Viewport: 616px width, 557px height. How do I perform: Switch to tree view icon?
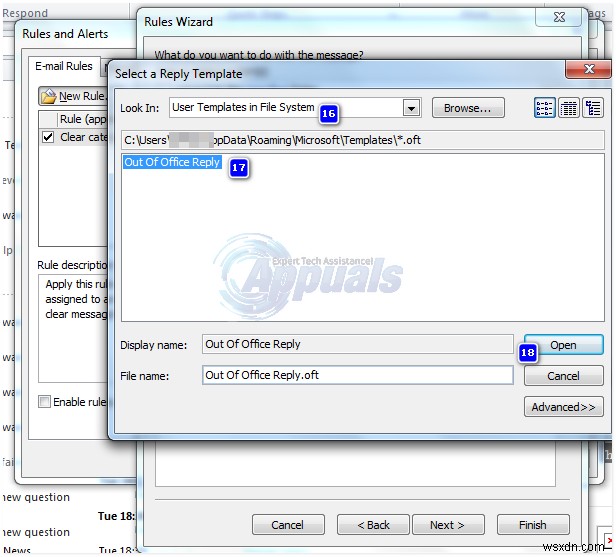[592, 108]
